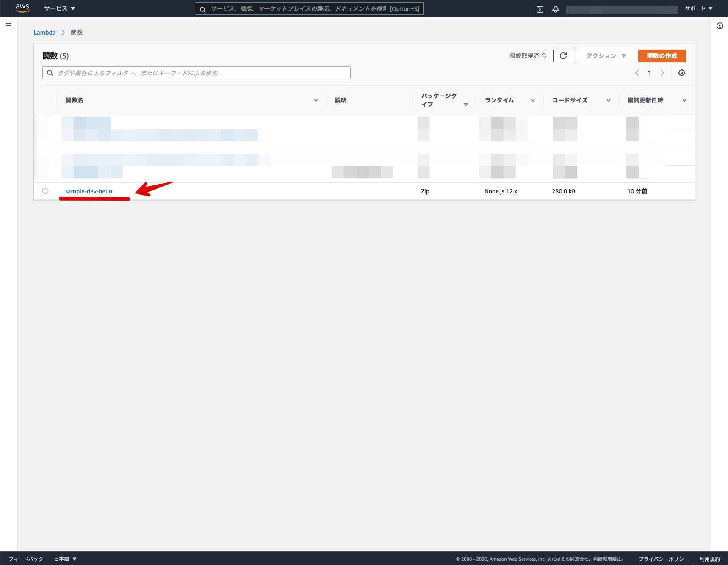Screen dimensions: 728x565
Task: Click the Zip package type cell
Action: (x=425, y=191)
